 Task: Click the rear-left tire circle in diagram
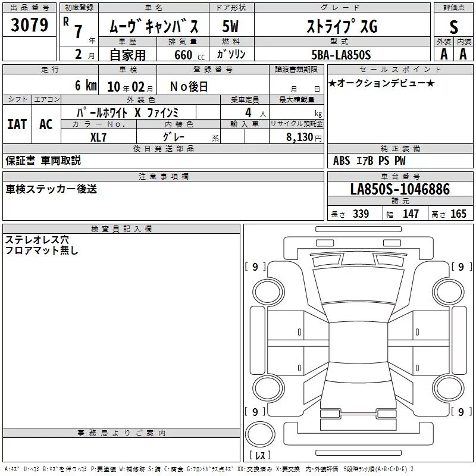268,388
